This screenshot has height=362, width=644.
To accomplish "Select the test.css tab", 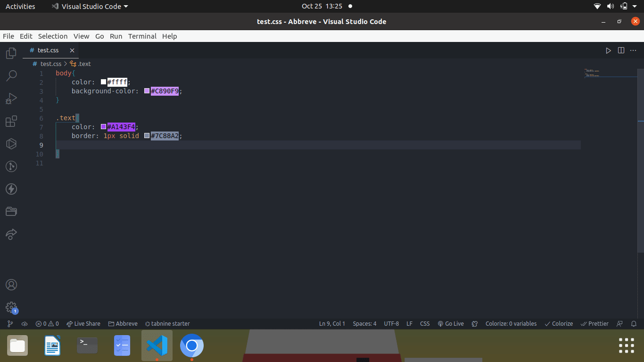I will (x=47, y=50).
